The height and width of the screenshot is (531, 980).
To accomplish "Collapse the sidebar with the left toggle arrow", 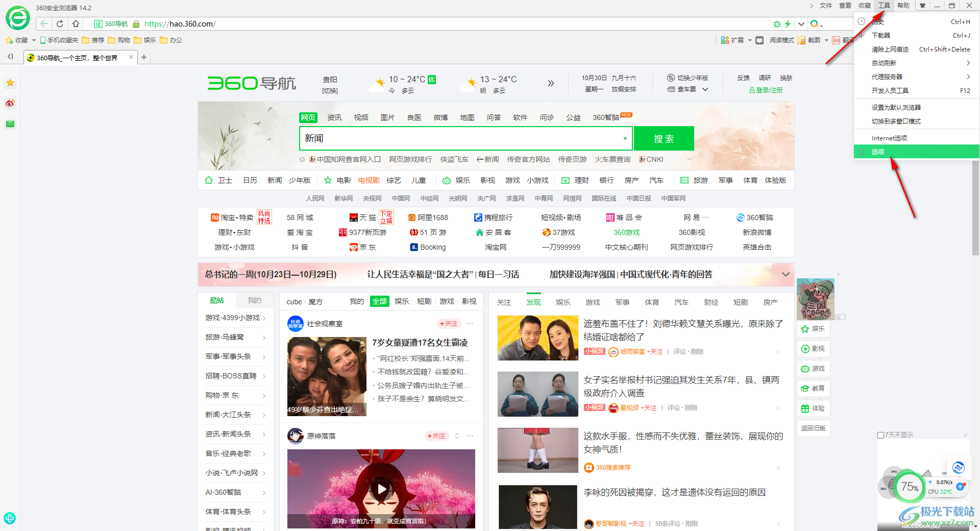I will (x=10, y=57).
